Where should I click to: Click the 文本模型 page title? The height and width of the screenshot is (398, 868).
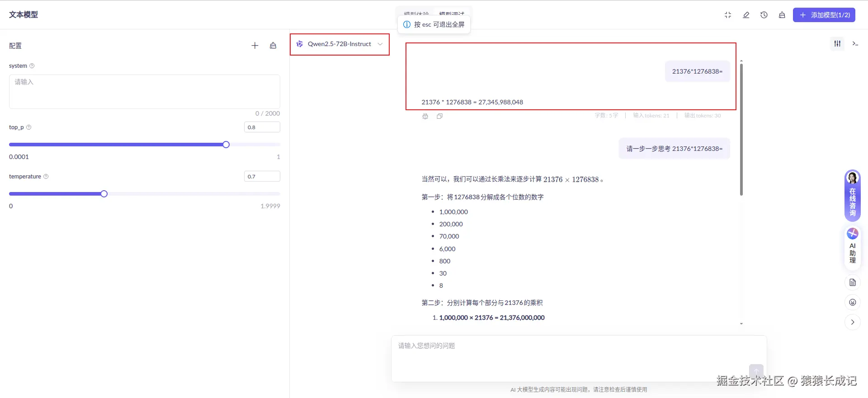24,15
